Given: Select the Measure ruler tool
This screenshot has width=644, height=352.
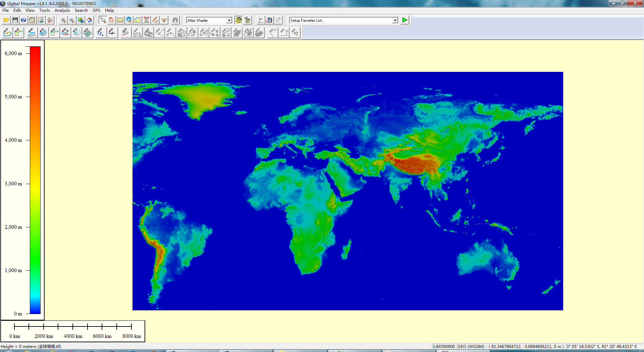Looking at the screenshot, I should (120, 20).
